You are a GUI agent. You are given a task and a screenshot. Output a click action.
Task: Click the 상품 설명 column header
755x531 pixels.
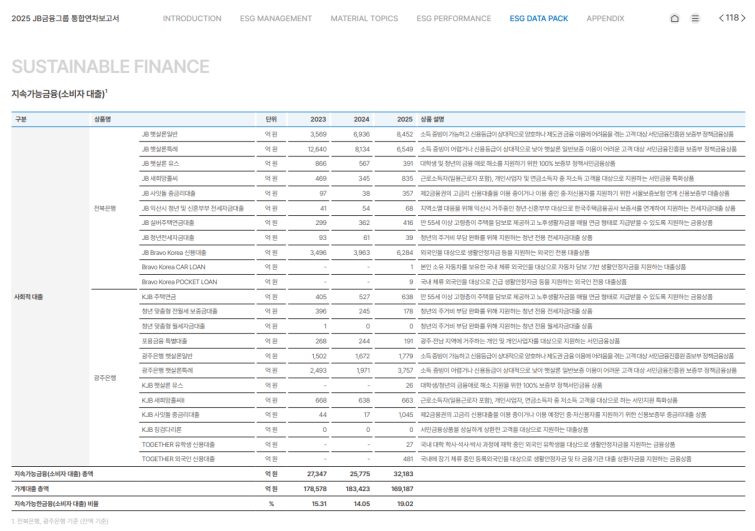[432, 119]
